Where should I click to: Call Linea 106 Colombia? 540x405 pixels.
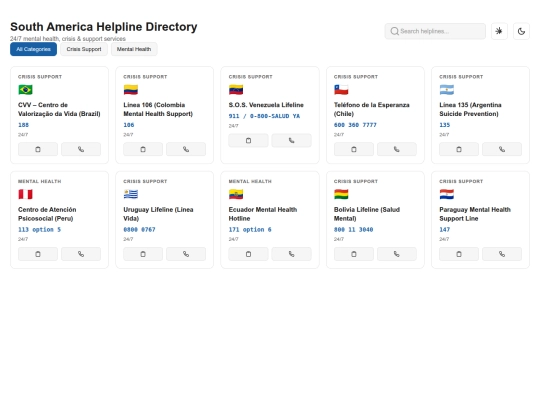coord(186,149)
